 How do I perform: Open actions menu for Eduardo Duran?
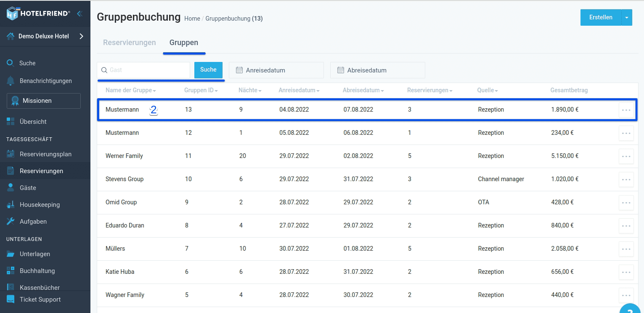626,226
